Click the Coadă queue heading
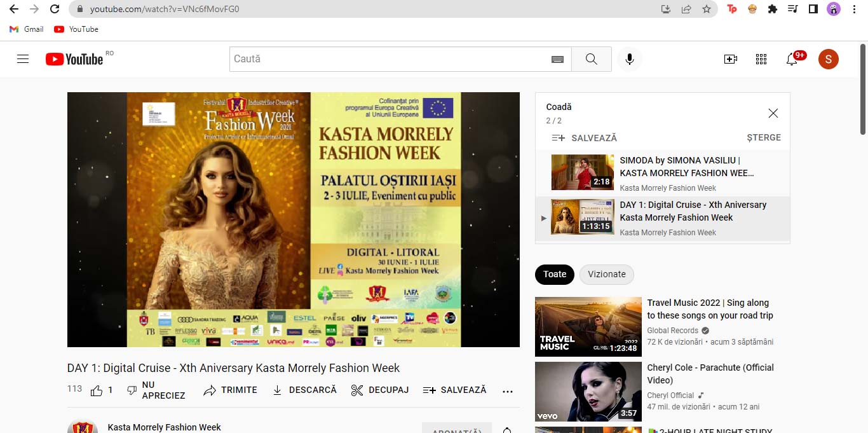Viewport: 868px width, 433px height. [x=559, y=107]
